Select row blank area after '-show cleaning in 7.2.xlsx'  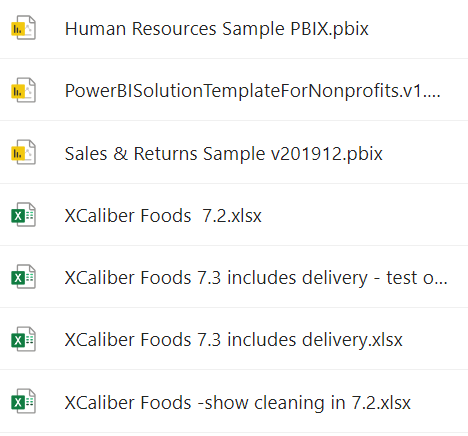[439, 402]
